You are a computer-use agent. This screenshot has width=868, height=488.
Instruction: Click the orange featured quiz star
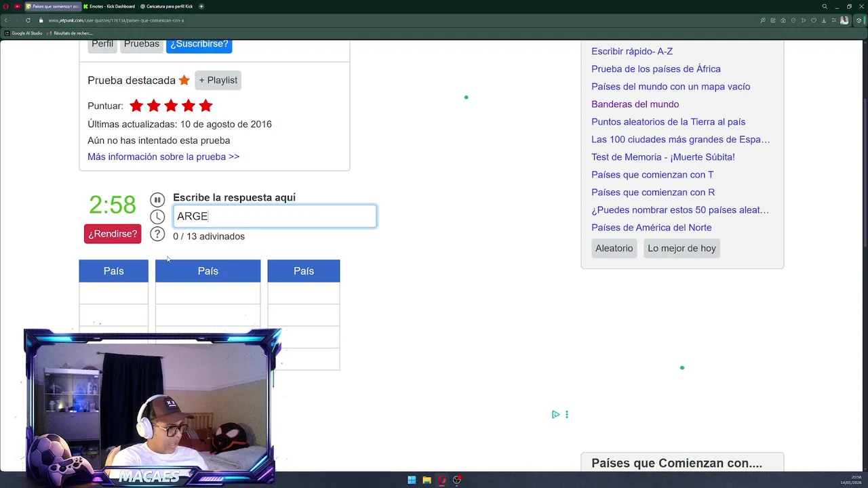pos(184,80)
